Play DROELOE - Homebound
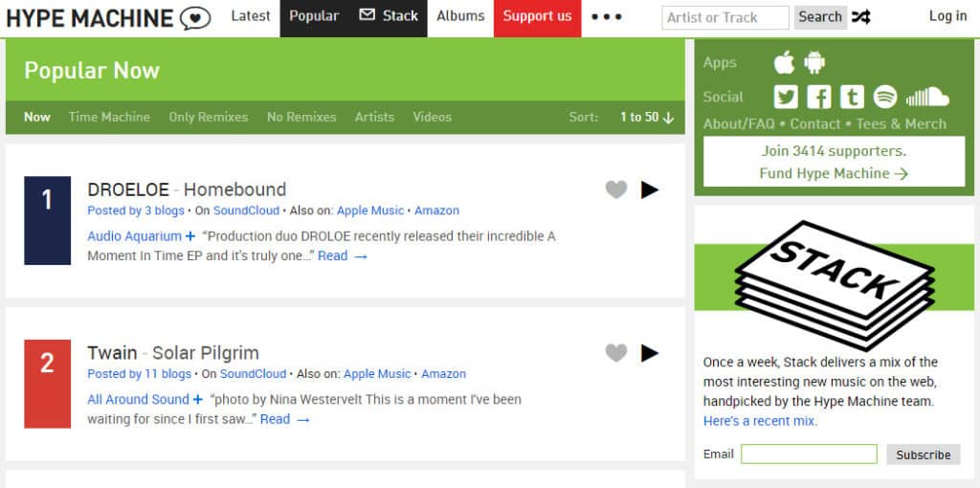The image size is (980, 488). tap(650, 189)
